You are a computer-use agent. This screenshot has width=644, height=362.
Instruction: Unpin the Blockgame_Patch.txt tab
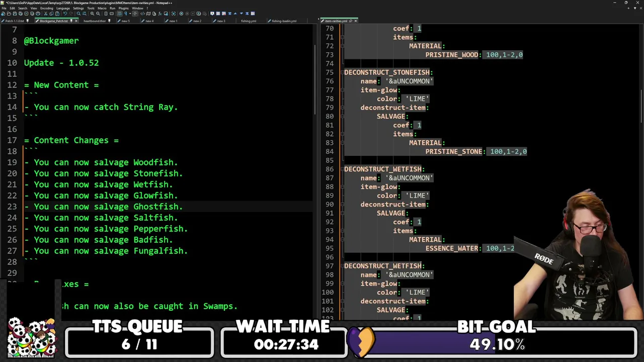click(x=71, y=21)
